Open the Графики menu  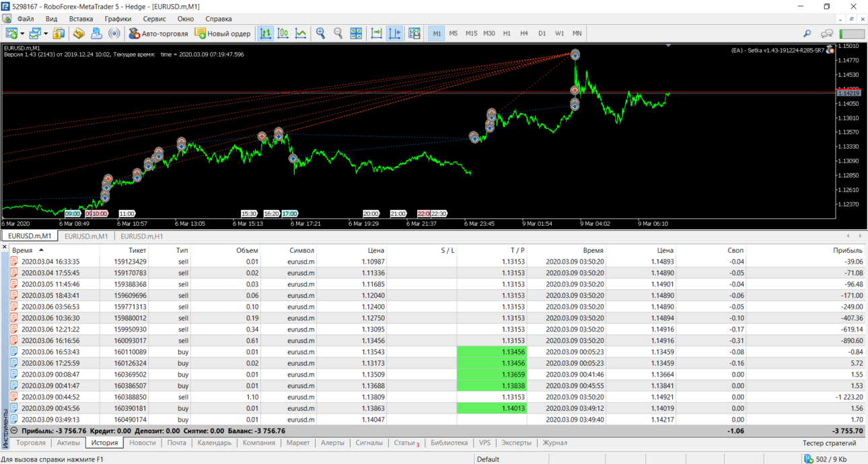click(118, 19)
